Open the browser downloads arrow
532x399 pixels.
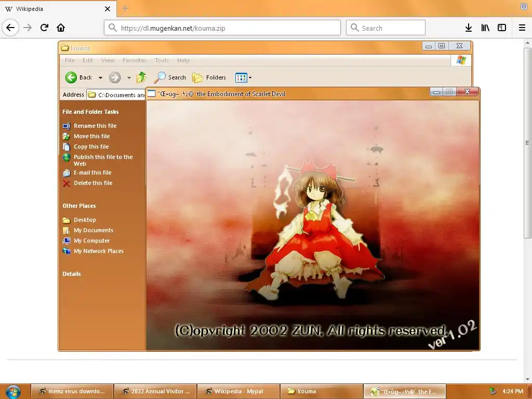point(469,28)
